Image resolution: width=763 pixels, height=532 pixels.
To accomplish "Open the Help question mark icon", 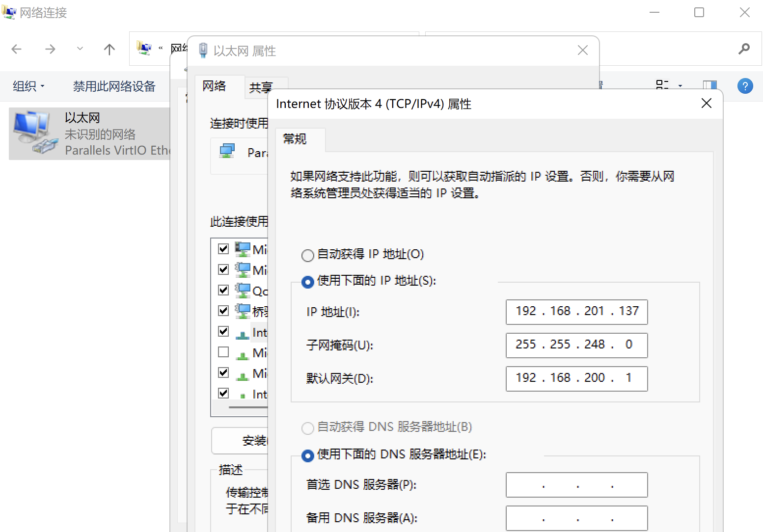I will [x=745, y=86].
